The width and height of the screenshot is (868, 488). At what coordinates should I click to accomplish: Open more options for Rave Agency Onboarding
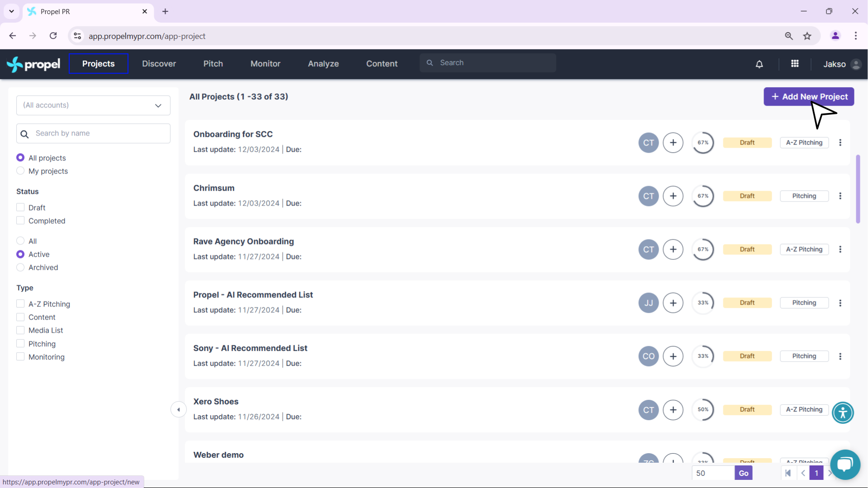coord(840,249)
